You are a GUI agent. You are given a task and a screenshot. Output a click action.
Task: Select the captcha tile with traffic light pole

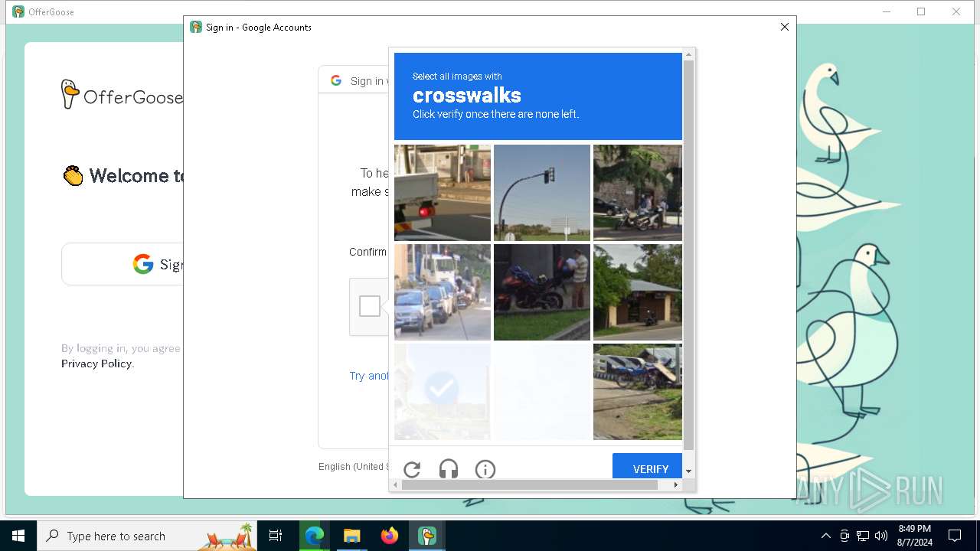pyautogui.click(x=542, y=193)
